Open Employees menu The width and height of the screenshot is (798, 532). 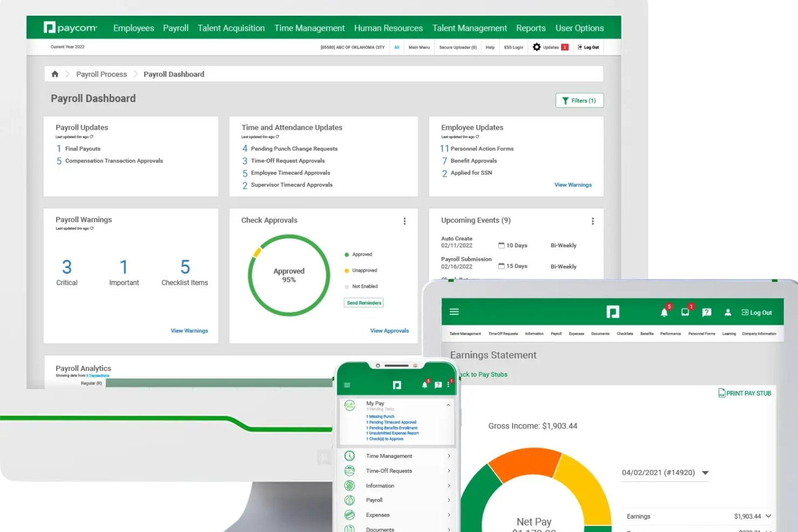tap(134, 28)
